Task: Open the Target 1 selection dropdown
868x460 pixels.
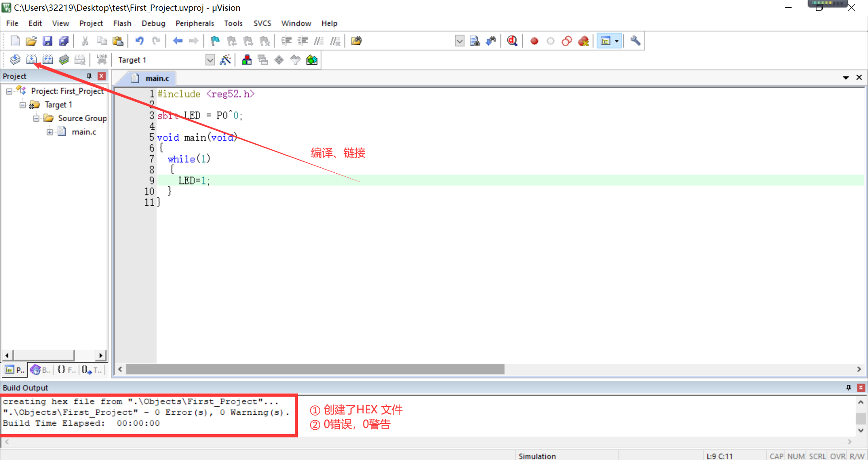Action: pyautogui.click(x=210, y=59)
